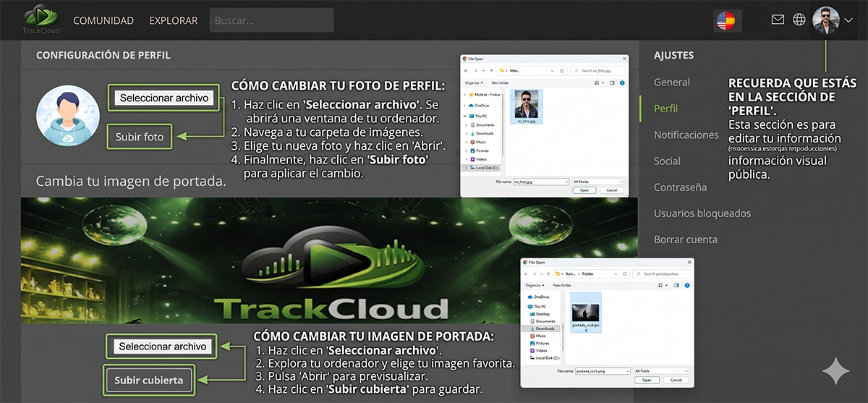Image resolution: width=868 pixels, height=403 pixels.
Task: Open the Notificaciones settings tab
Action: tap(686, 135)
